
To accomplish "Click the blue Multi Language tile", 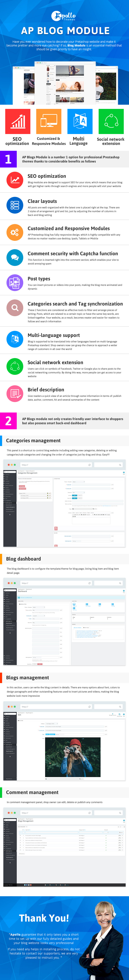I will pos(80,121).
